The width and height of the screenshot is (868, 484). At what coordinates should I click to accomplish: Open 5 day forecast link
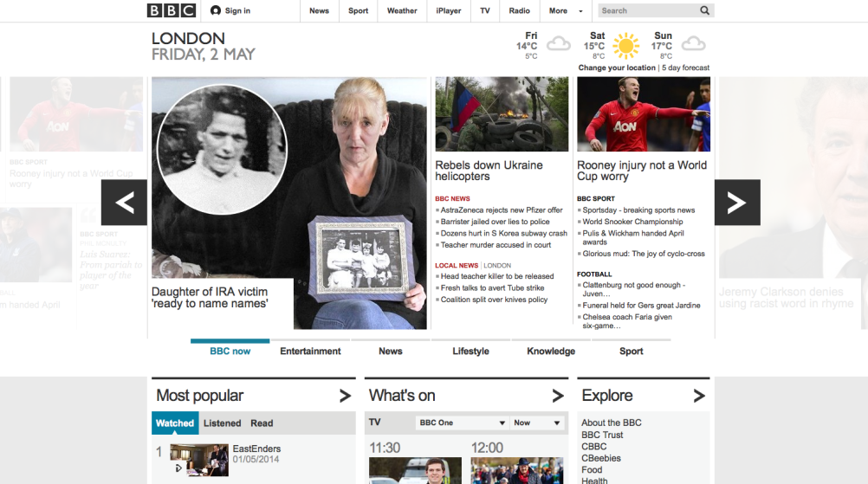[685, 68]
